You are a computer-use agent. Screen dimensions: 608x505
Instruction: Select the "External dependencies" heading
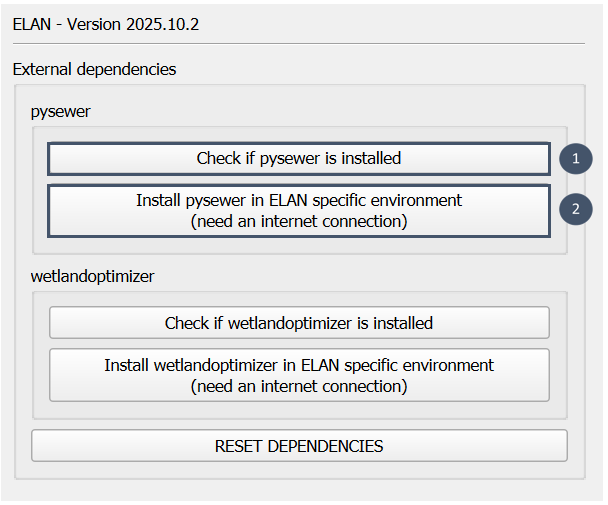pos(95,70)
